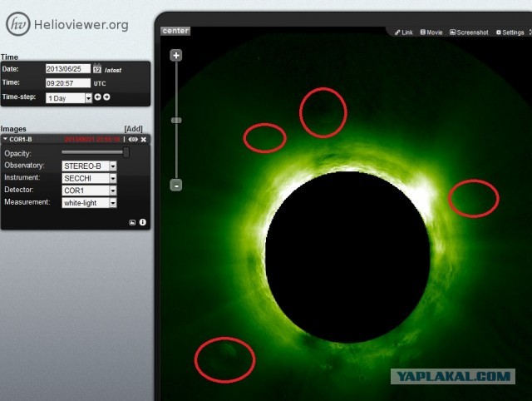Screen dimensions: 532x401
Task: Step forward one time-step with right arrow
Action: pyautogui.click(x=106, y=97)
